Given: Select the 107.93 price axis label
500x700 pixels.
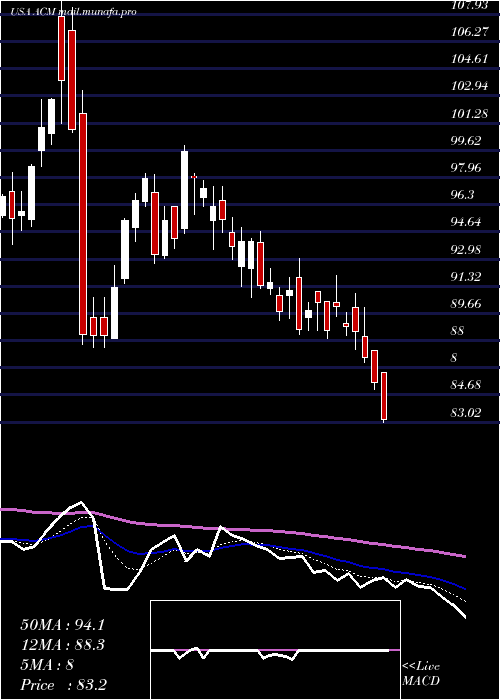Looking at the screenshot, I should click(469, 5).
